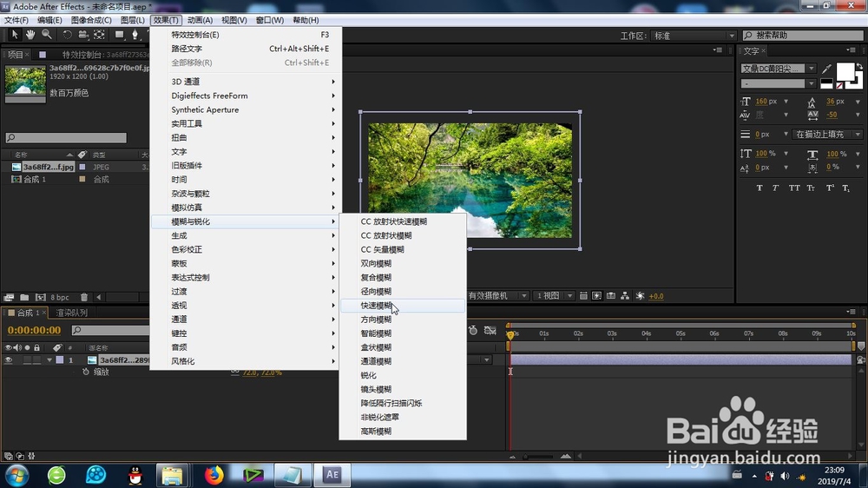
Task: Select the Rotation tool
Action: pyautogui.click(x=67, y=35)
